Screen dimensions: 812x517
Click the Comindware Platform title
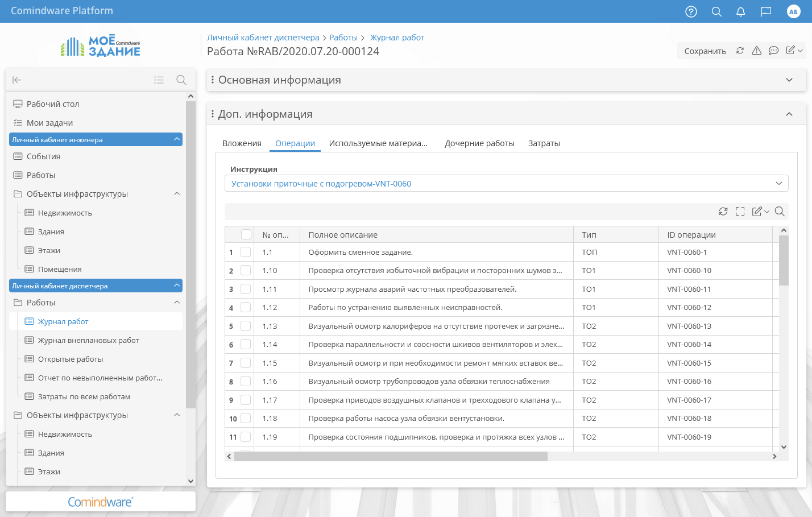coord(62,11)
